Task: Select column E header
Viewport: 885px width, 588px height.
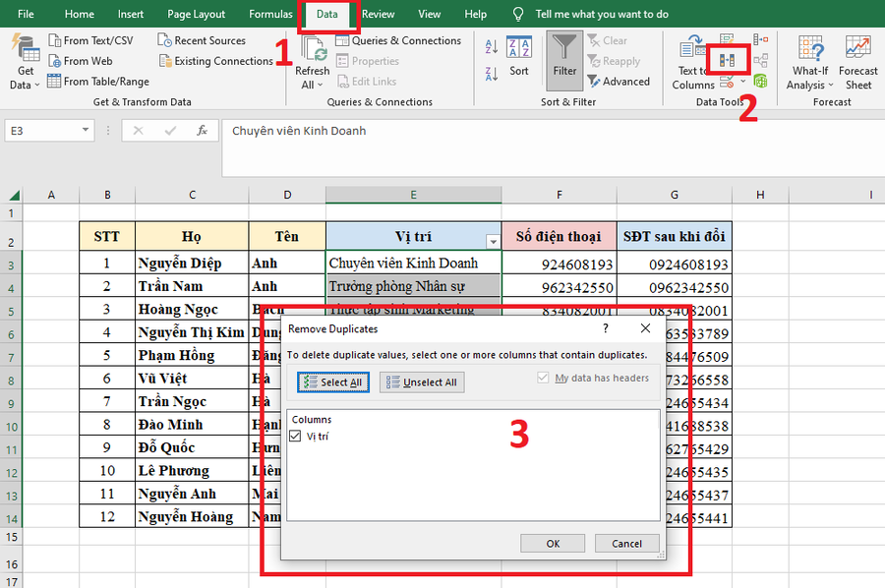Action: (x=414, y=195)
